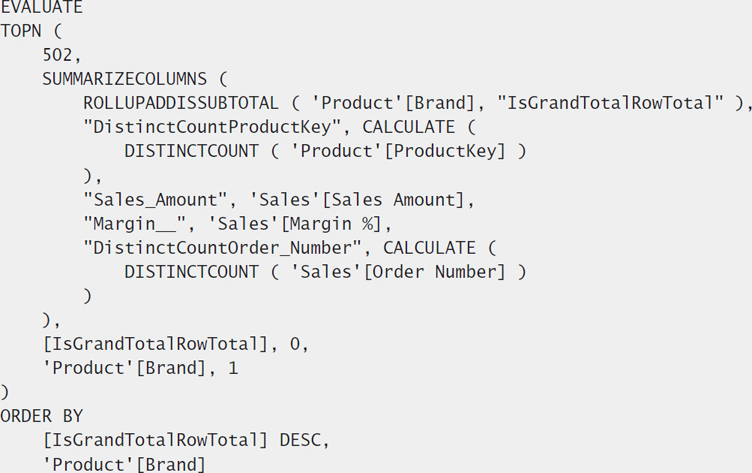Click 'Sales'[Order Number] column reference
This screenshot has height=473, width=752.
[x=399, y=272]
